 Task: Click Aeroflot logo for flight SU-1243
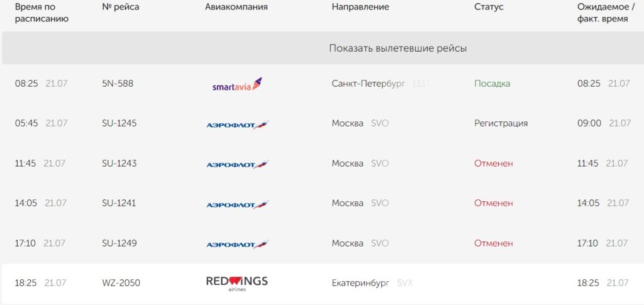tap(237, 164)
